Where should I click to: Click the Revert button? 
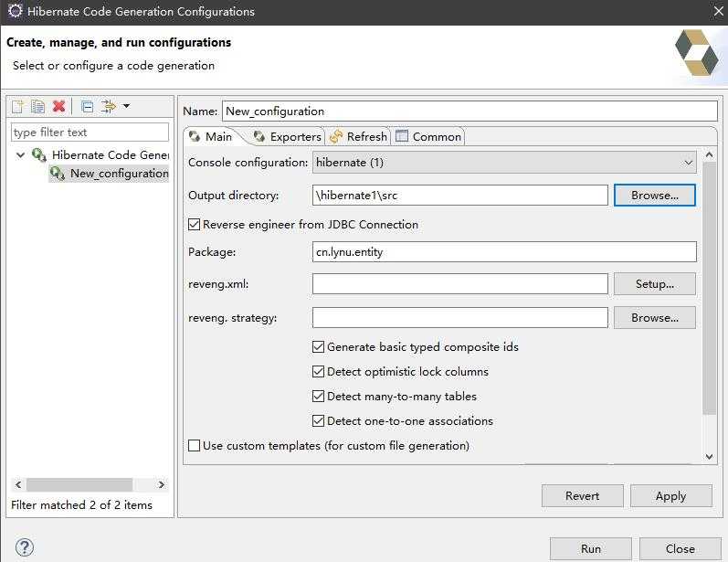(x=582, y=496)
